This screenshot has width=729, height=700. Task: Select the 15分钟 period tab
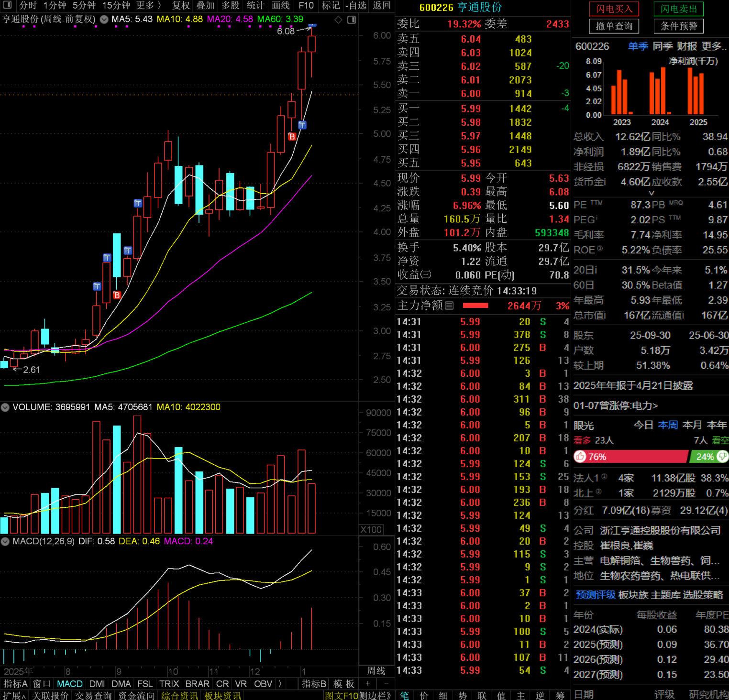pyautogui.click(x=116, y=5)
